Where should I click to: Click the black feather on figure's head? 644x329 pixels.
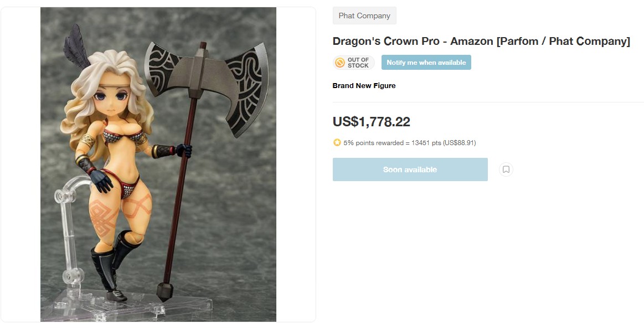pos(76,47)
